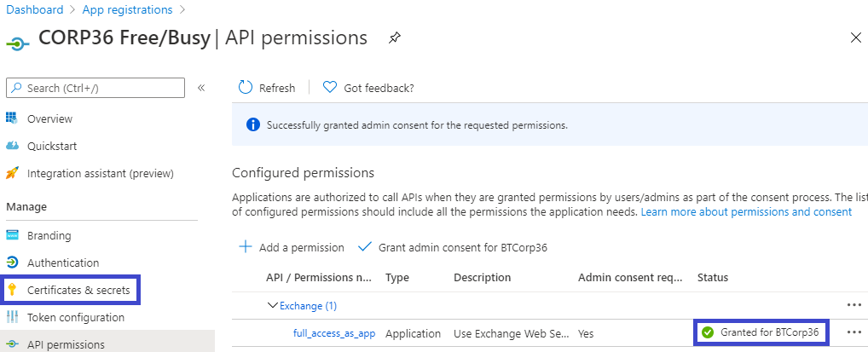Open the ellipsis menu for full_access_as_app

pyautogui.click(x=854, y=332)
